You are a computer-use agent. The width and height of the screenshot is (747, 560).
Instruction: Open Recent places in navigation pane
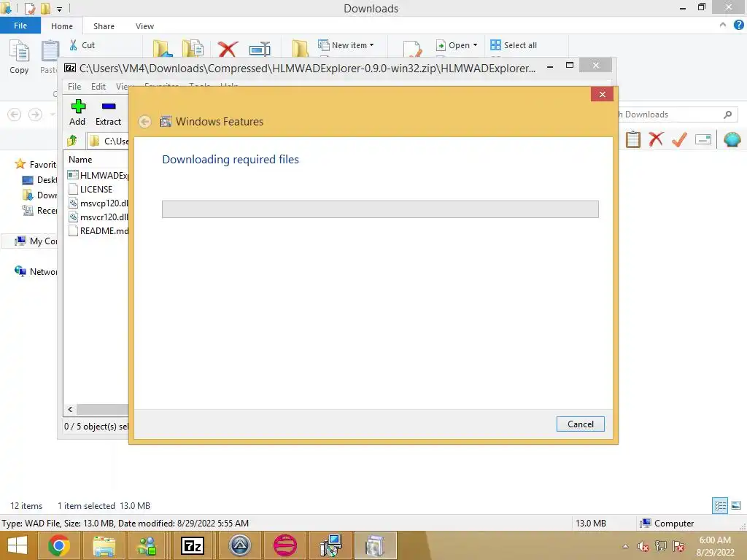point(40,211)
